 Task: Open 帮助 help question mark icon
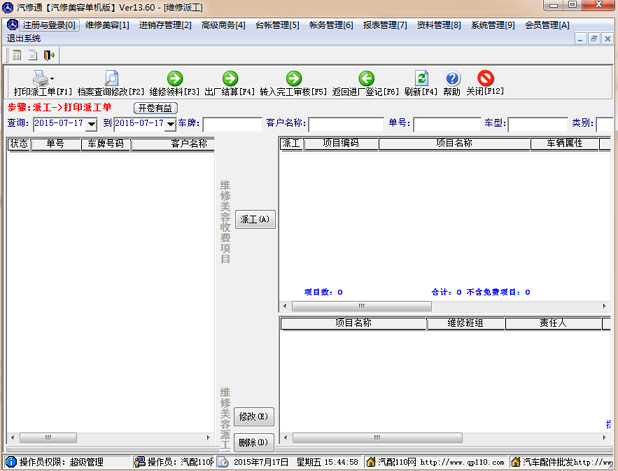click(452, 78)
